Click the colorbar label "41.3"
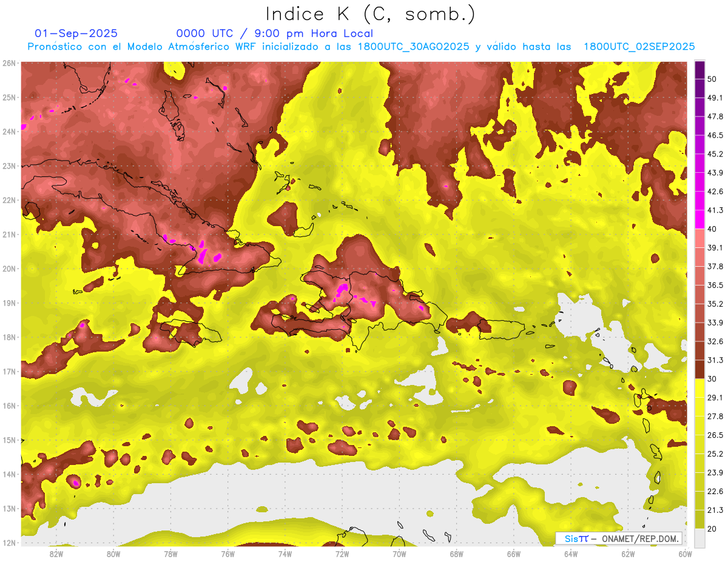Screen dimensions: 728x562 715,210
